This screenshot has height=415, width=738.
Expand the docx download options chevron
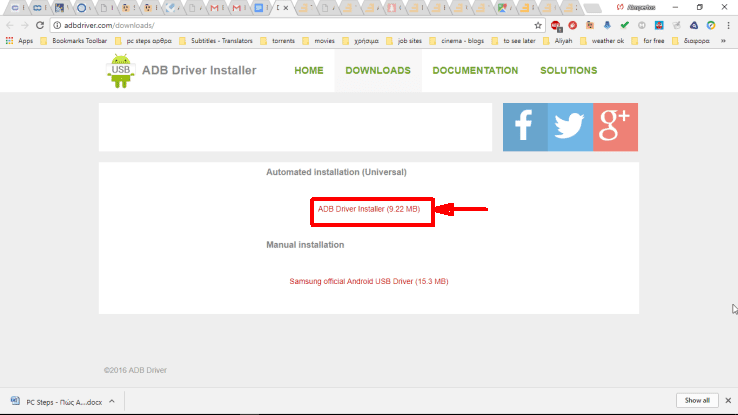pyautogui.click(x=112, y=401)
